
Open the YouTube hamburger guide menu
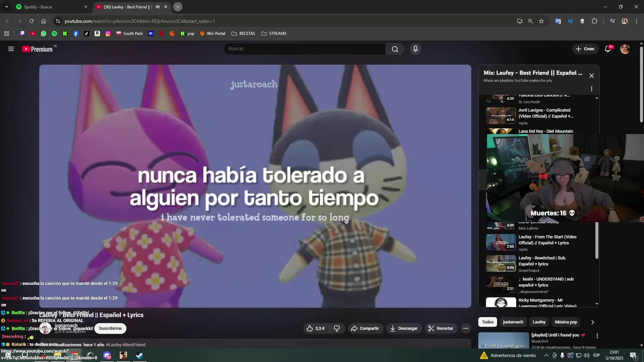(x=11, y=49)
